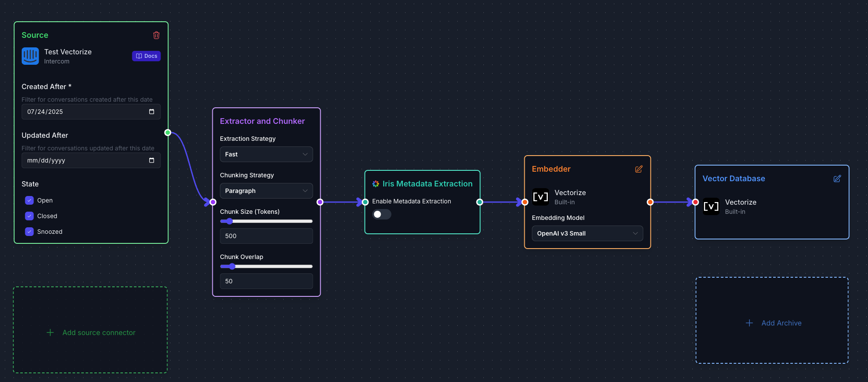Uncheck the Closed state checkbox
The image size is (868, 382).
click(x=29, y=216)
